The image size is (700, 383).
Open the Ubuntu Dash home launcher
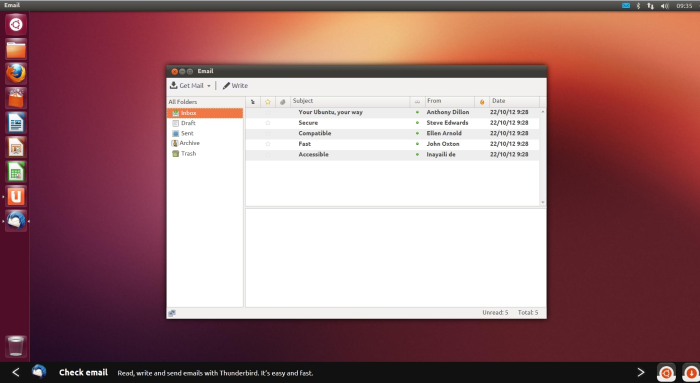[x=16, y=24]
